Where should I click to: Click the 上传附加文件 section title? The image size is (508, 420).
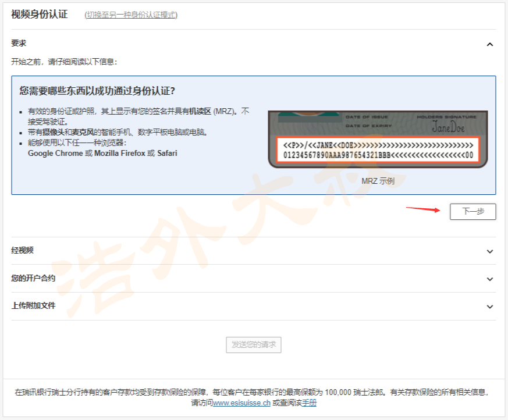point(33,305)
